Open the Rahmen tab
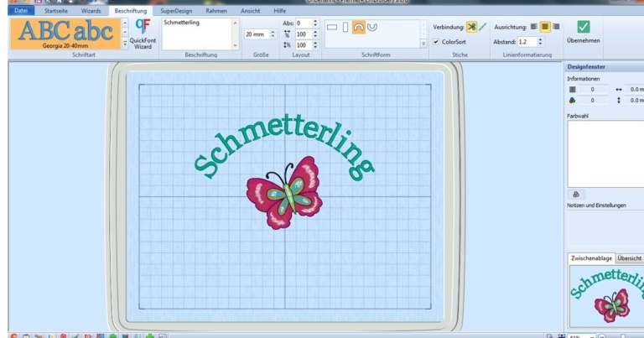This screenshot has width=644, height=338. [216, 11]
